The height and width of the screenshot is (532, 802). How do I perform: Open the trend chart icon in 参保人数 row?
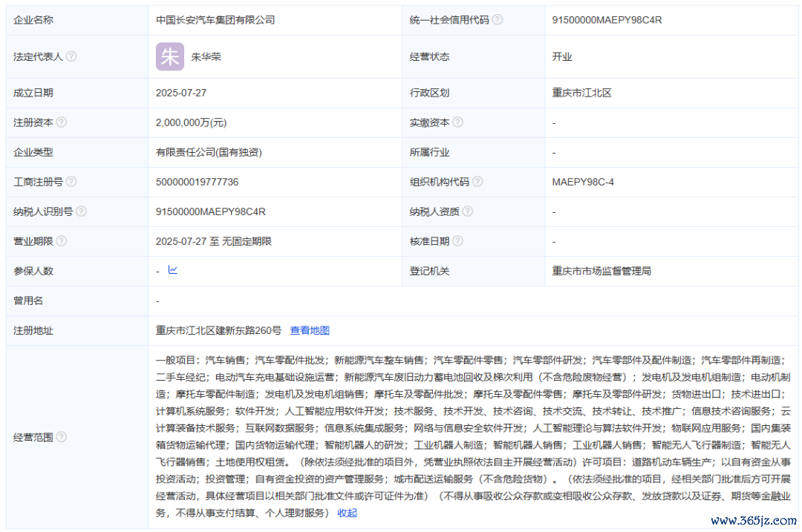tap(173, 270)
